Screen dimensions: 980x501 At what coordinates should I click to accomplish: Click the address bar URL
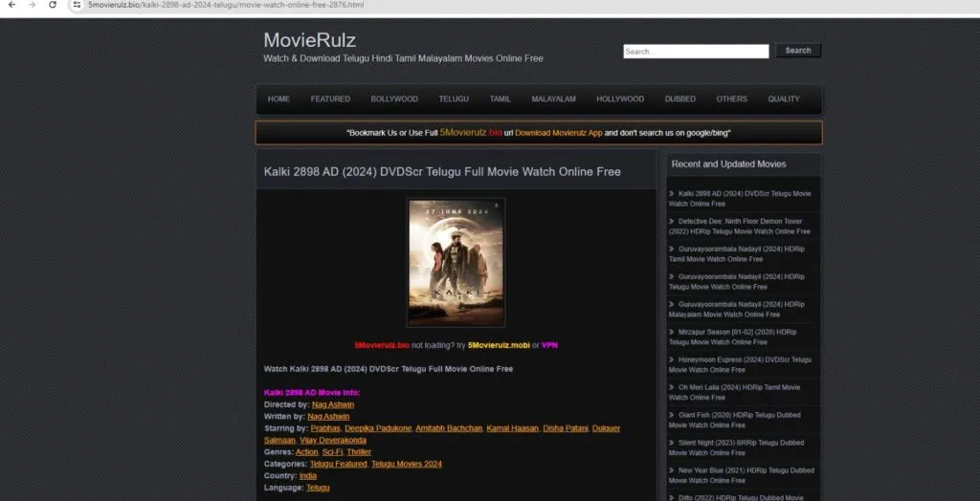226,5
